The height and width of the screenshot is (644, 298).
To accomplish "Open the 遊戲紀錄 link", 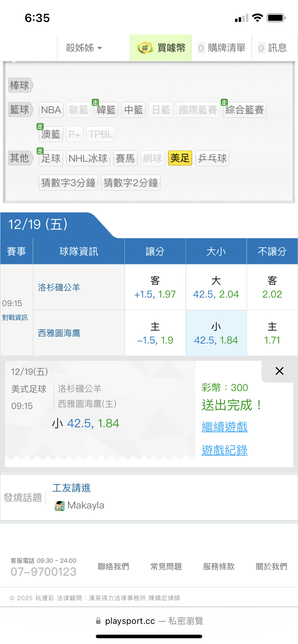I will 225,450.
